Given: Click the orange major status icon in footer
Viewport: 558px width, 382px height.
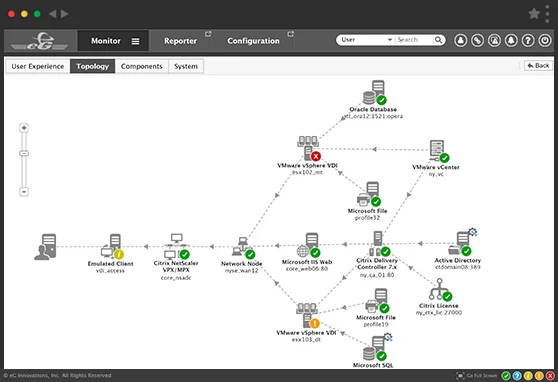Looking at the screenshot, I should 539,376.
